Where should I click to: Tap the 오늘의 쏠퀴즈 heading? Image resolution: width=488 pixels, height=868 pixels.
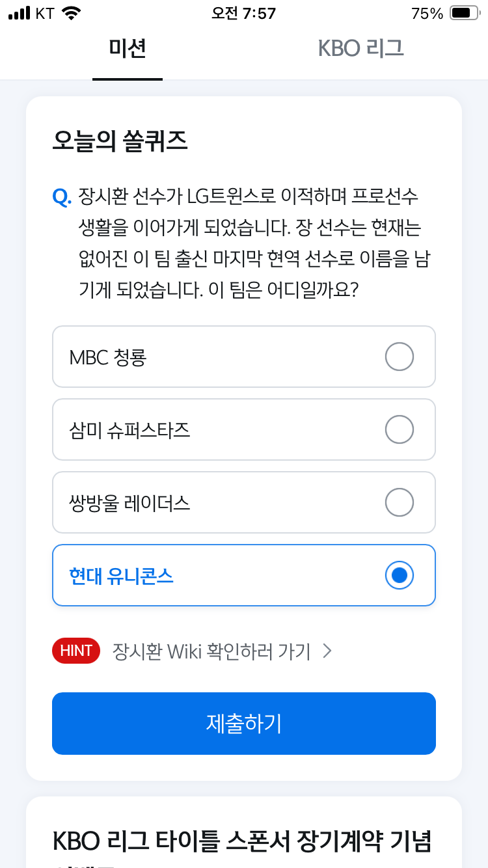pyautogui.click(x=120, y=142)
